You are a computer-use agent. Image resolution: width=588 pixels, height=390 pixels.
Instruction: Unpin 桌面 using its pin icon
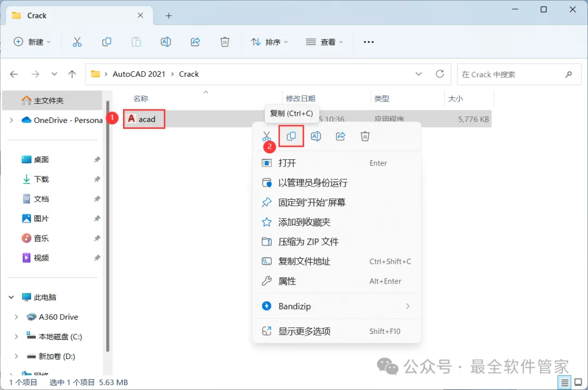tap(97, 159)
